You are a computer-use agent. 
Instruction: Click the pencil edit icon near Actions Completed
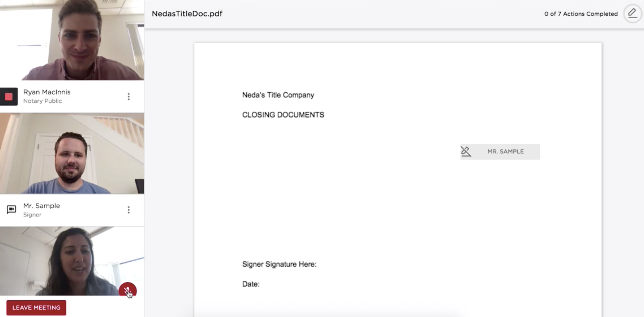point(632,14)
